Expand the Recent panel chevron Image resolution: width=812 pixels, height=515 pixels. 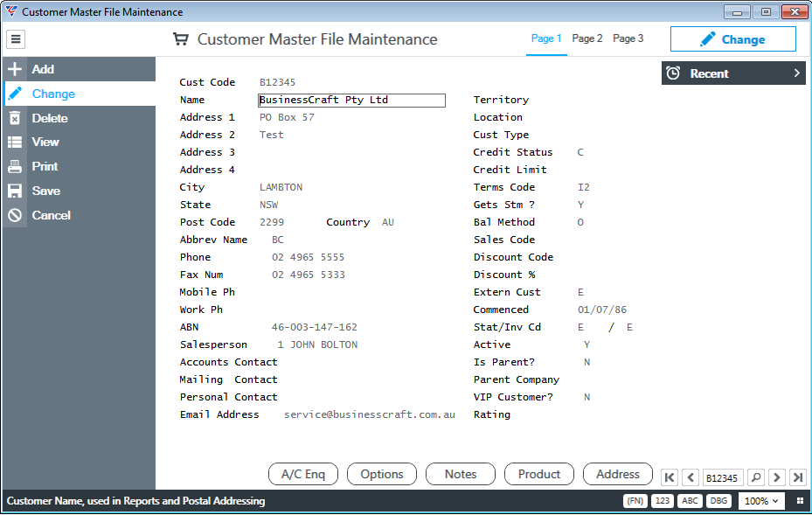pyautogui.click(x=797, y=73)
